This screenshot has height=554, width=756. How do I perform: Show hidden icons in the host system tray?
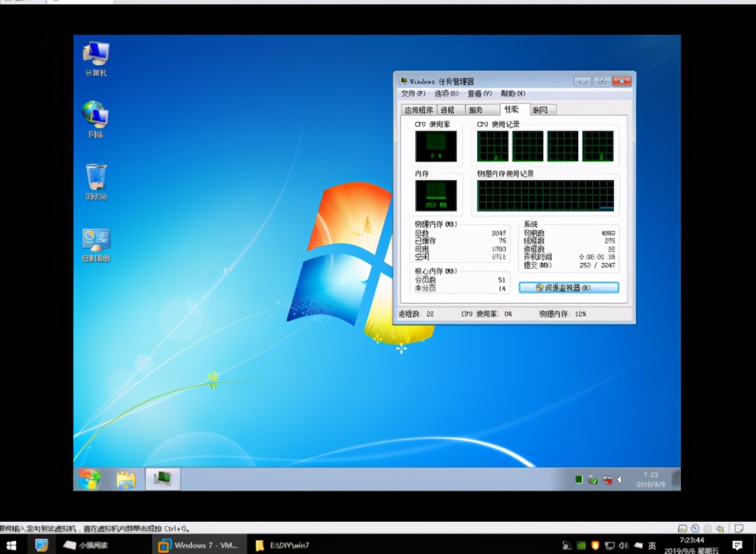[567, 545]
